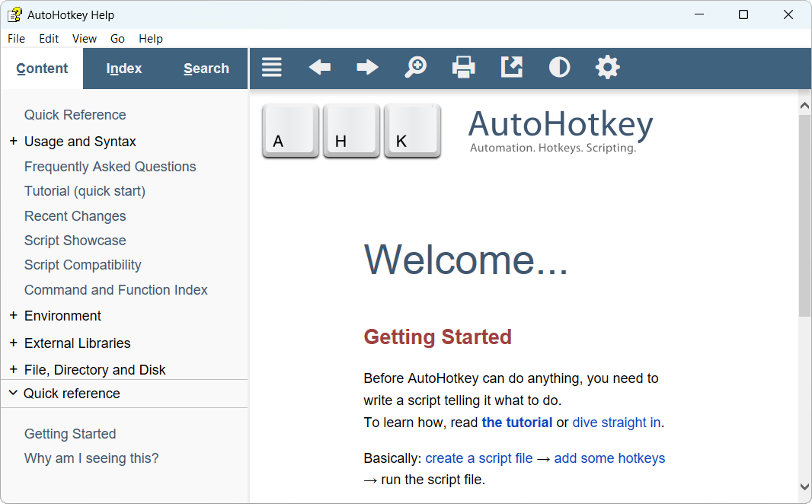Toggle the table of contents sidebar icon
This screenshot has height=504, width=812.
pyautogui.click(x=271, y=67)
